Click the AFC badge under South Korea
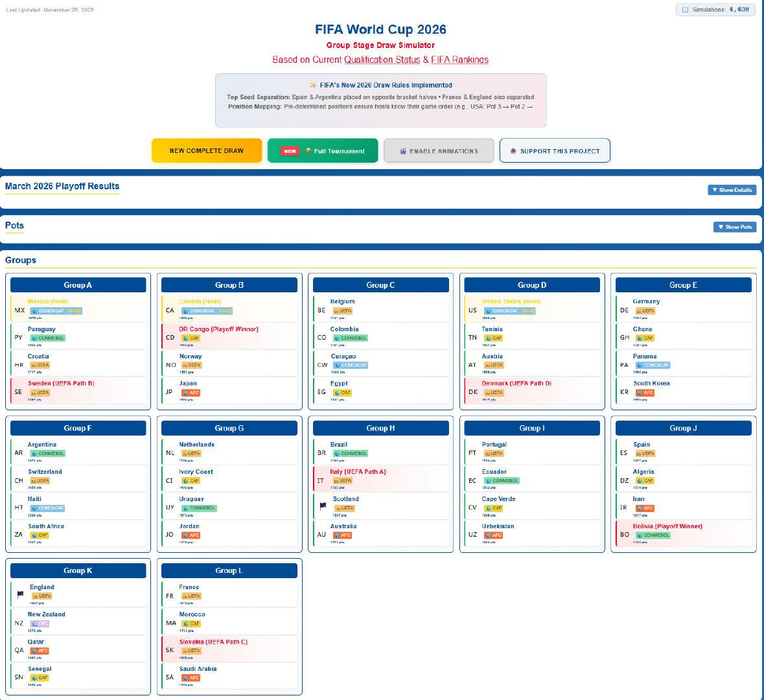Viewport: 764px width, 700px height. point(645,392)
